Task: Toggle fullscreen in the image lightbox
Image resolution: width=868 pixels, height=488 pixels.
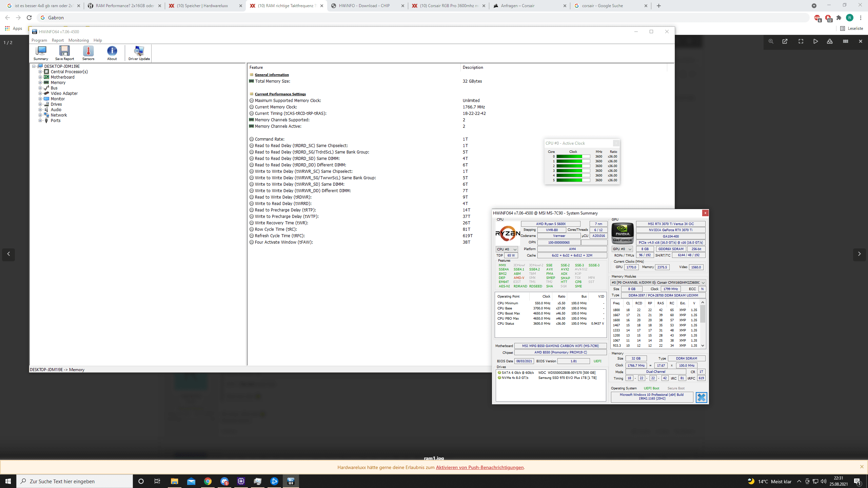Action: [801, 41]
